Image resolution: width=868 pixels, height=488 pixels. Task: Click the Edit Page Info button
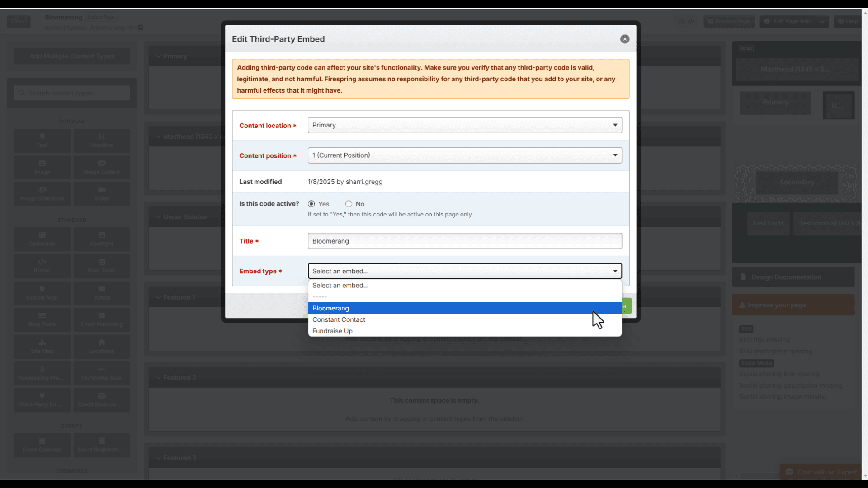coord(788,21)
